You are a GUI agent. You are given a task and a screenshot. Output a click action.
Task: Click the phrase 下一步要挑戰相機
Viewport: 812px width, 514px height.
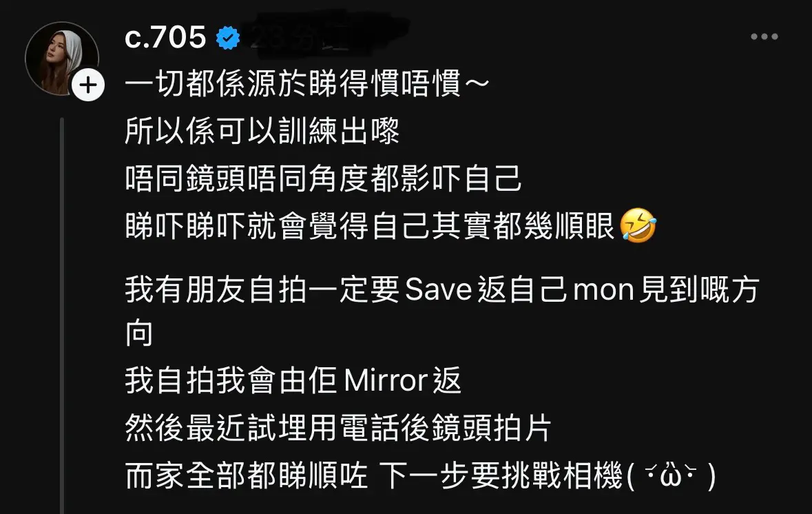[x=501, y=475]
